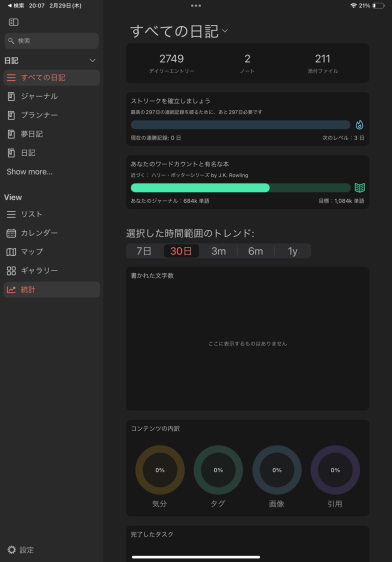Click the 完了したタスク heading
The width and height of the screenshot is (392, 562).
(x=152, y=534)
